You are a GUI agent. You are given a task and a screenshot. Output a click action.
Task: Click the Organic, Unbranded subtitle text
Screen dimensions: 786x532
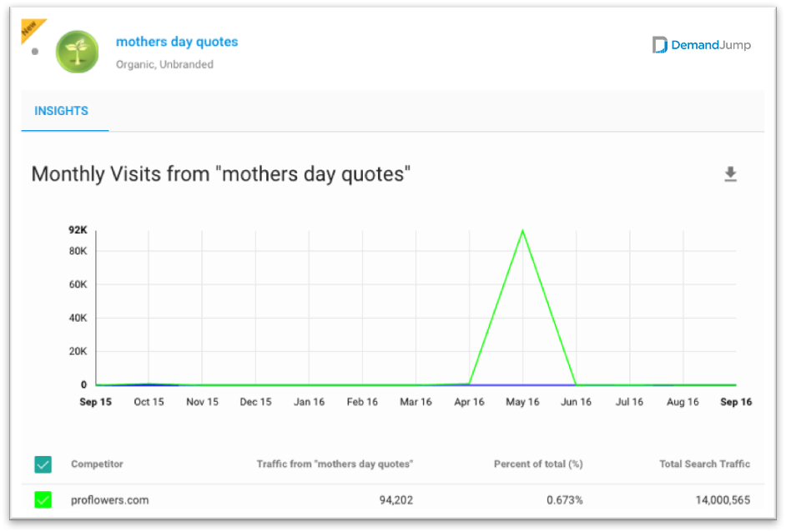pos(164,64)
